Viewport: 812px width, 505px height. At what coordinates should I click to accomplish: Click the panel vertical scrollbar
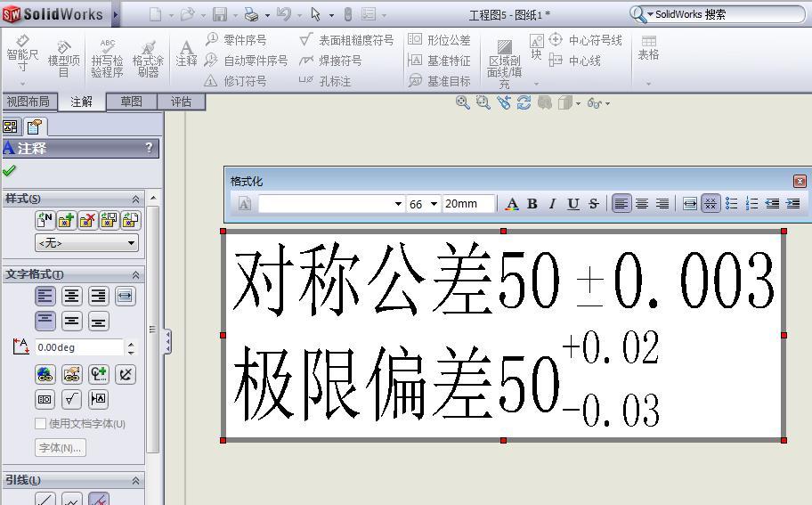[153, 329]
